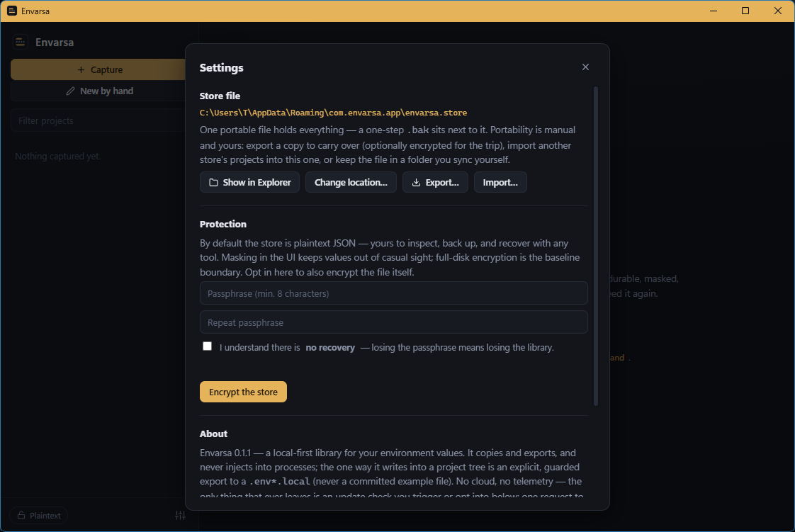Focus the Filter projects field
Screen dimensions: 795x532
point(99,120)
